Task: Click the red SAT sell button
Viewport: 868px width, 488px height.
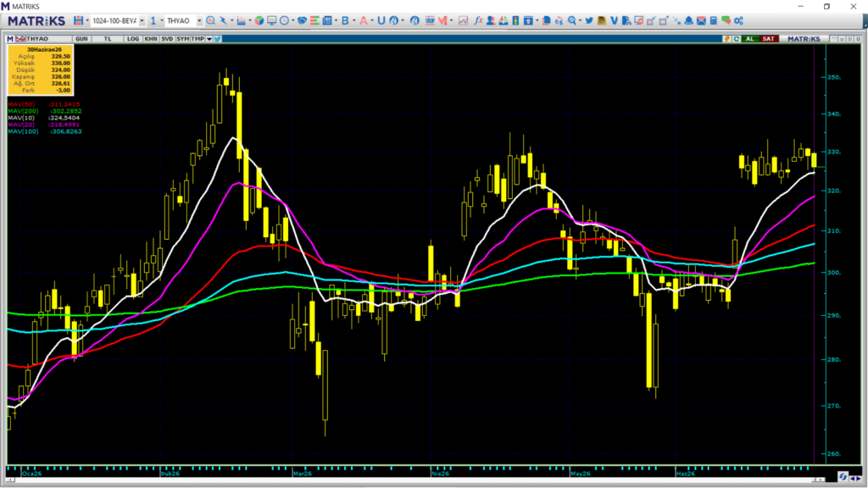Action: [768, 39]
